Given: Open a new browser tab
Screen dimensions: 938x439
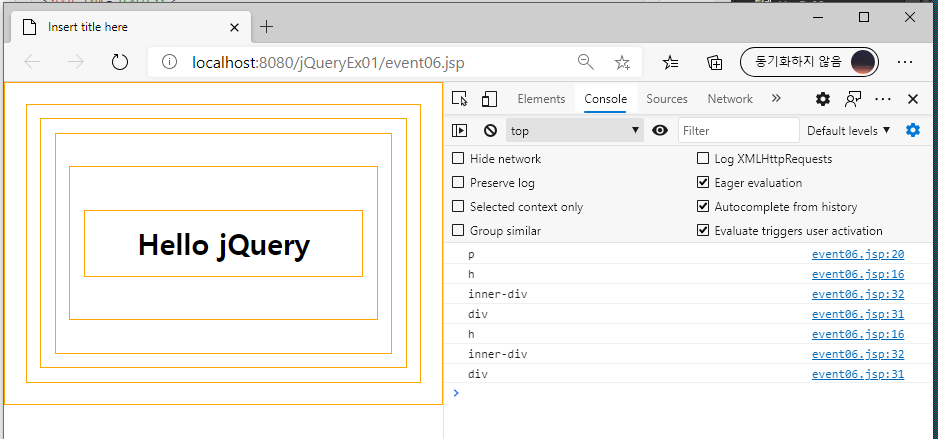Looking at the screenshot, I should tap(267, 27).
